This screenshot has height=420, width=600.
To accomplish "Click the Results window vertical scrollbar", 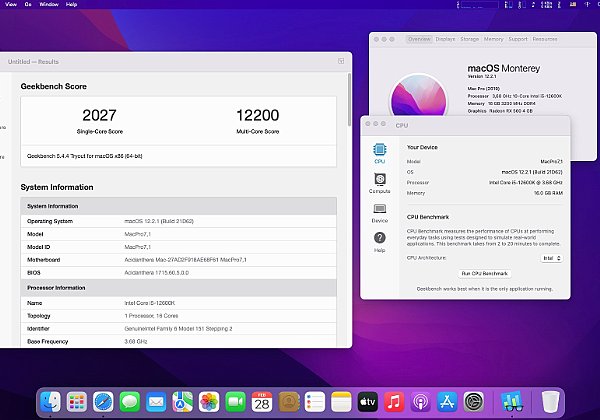I will click(x=349, y=99).
